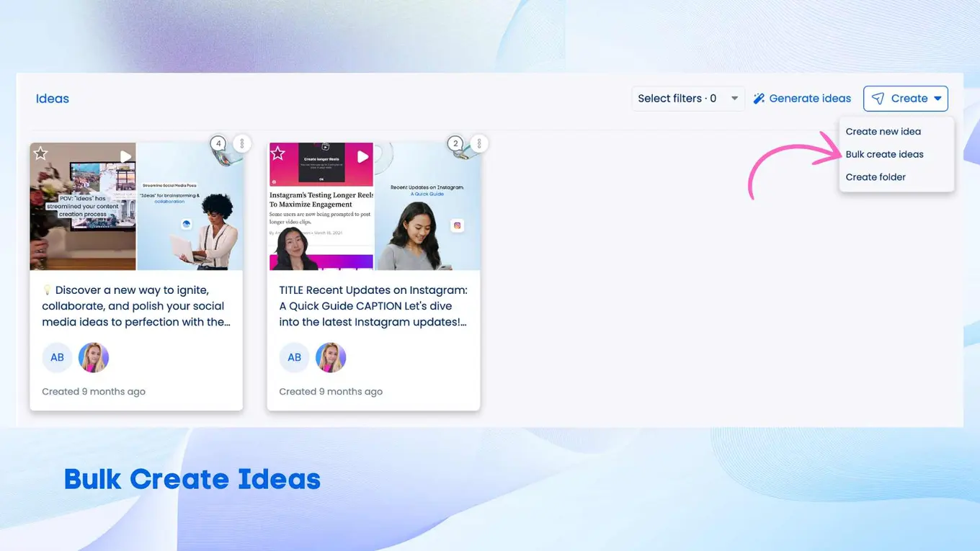980x551 pixels.
Task: Click the AB avatar on the Instagram card
Action: [294, 357]
